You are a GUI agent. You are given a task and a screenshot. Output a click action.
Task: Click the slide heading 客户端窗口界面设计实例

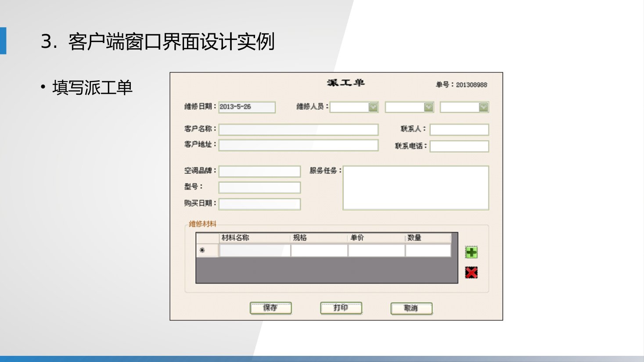pyautogui.click(x=171, y=42)
